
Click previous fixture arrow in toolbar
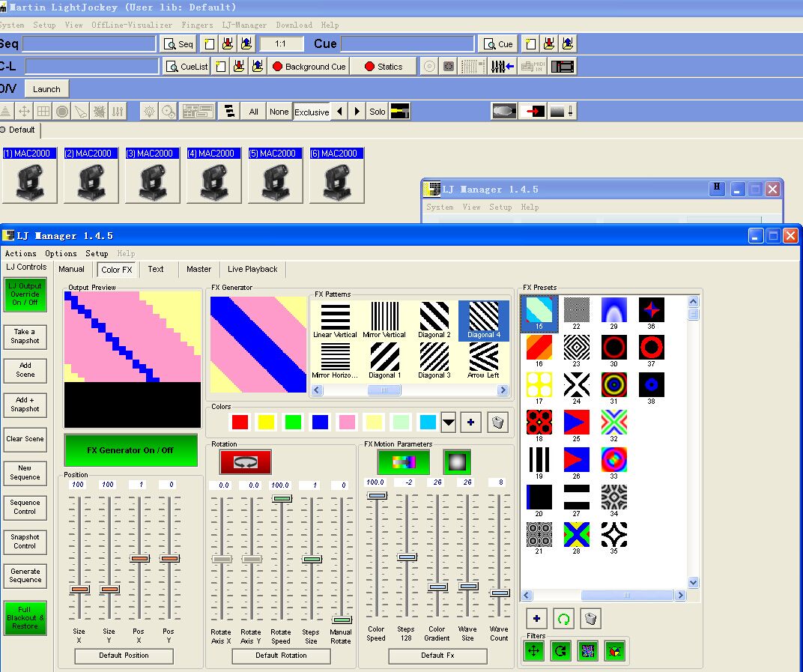[339, 111]
